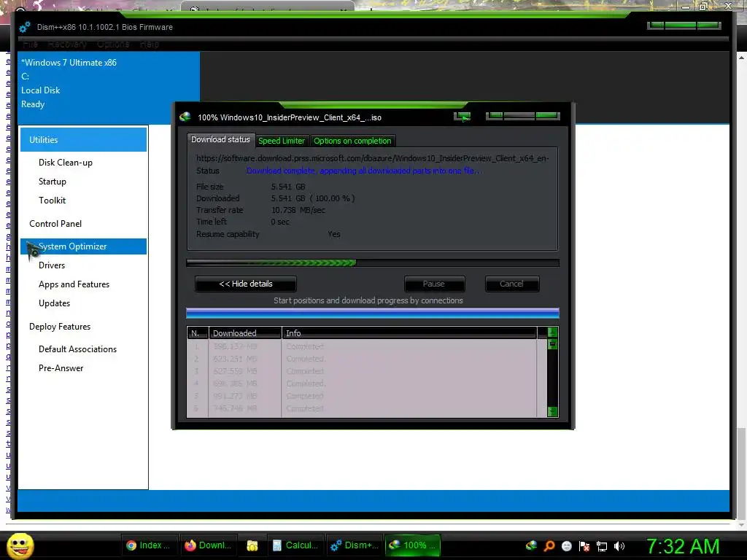747x560 pixels.
Task: Click the white round face tray icon
Action: click(566, 545)
